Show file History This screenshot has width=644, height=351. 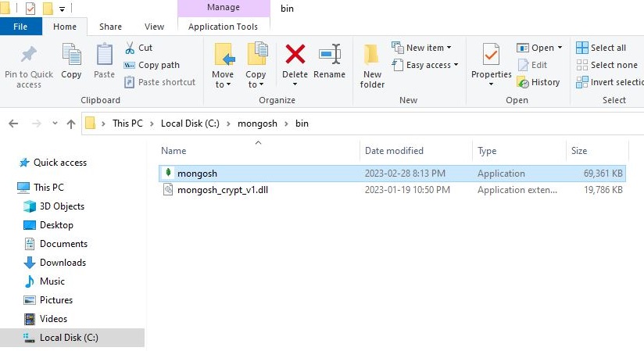(538, 82)
